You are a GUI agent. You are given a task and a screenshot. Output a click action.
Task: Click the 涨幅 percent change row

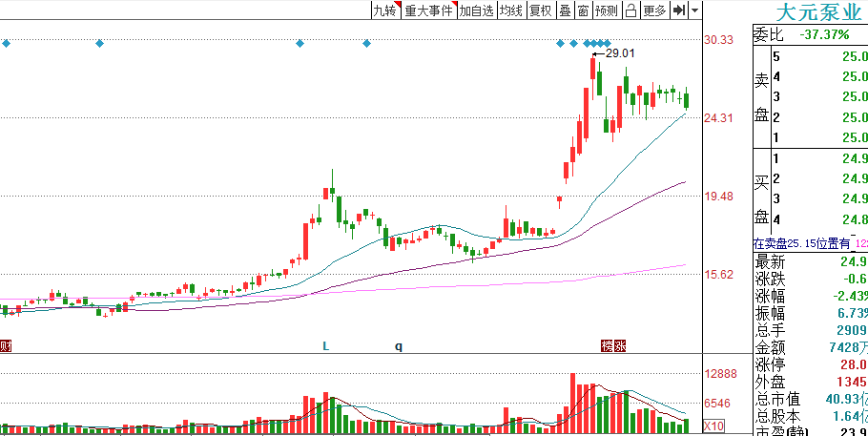tap(811, 296)
